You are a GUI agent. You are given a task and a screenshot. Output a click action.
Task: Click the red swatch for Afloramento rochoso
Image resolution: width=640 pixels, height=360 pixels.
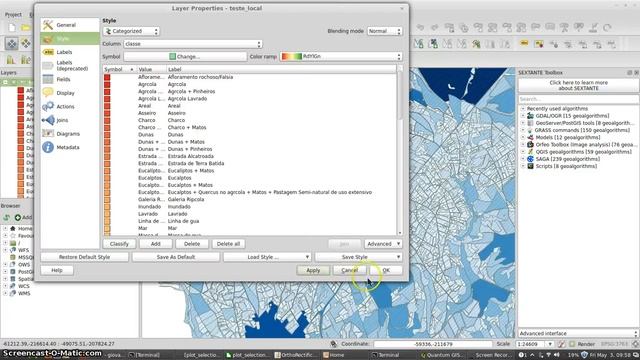pos(107,77)
